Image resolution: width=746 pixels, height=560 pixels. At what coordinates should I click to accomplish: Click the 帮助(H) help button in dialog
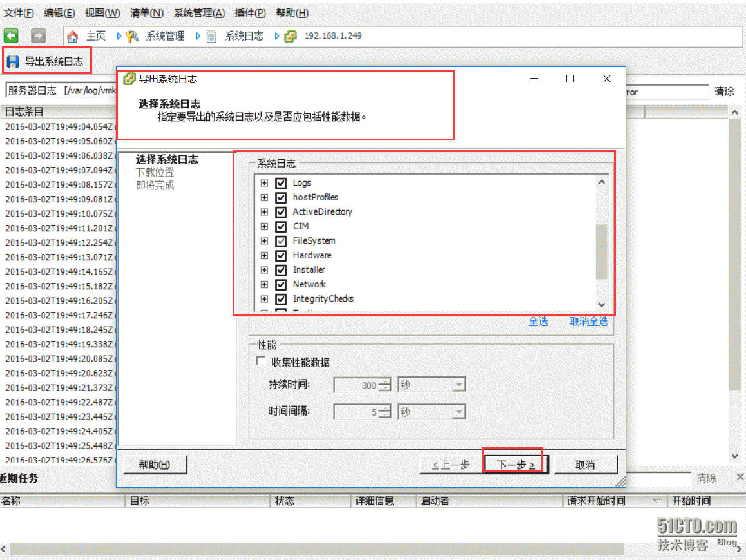pyautogui.click(x=155, y=465)
